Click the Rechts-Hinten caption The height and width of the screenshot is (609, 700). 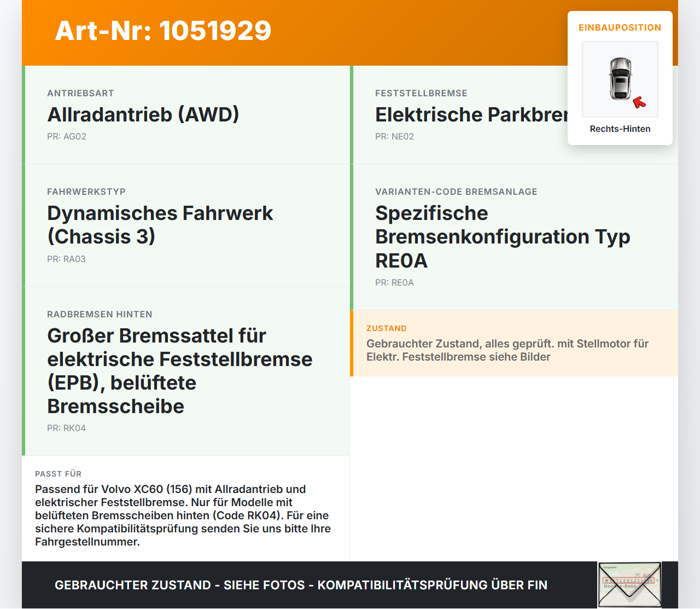[x=620, y=129]
